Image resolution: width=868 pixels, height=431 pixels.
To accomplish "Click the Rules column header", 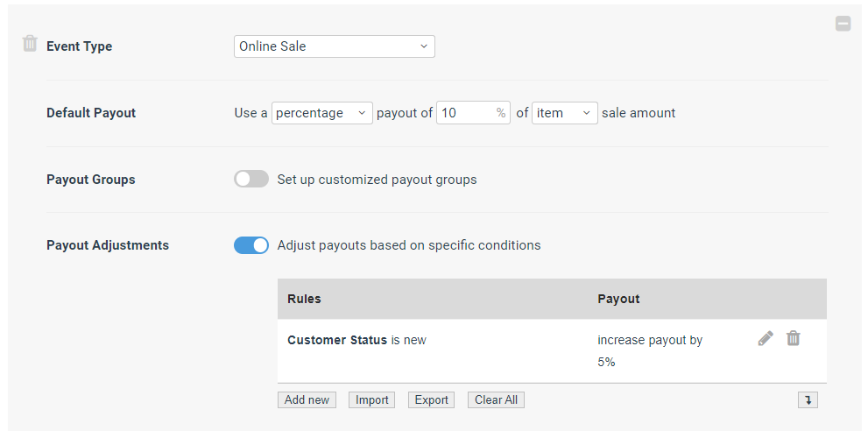I will point(304,299).
